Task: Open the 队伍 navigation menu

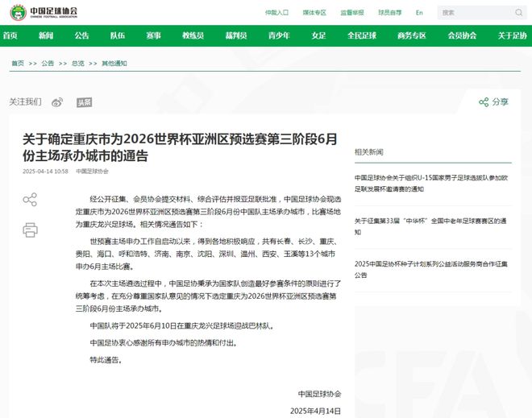Action: [x=118, y=35]
